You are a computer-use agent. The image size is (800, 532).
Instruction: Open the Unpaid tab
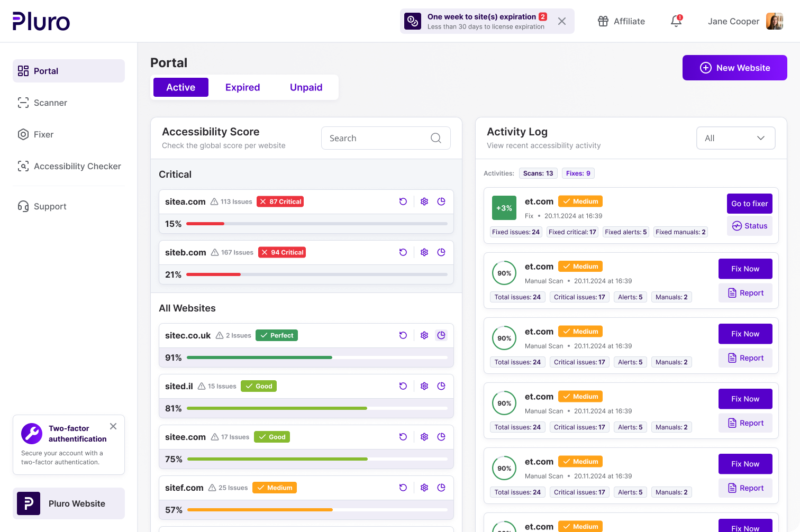(306, 87)
